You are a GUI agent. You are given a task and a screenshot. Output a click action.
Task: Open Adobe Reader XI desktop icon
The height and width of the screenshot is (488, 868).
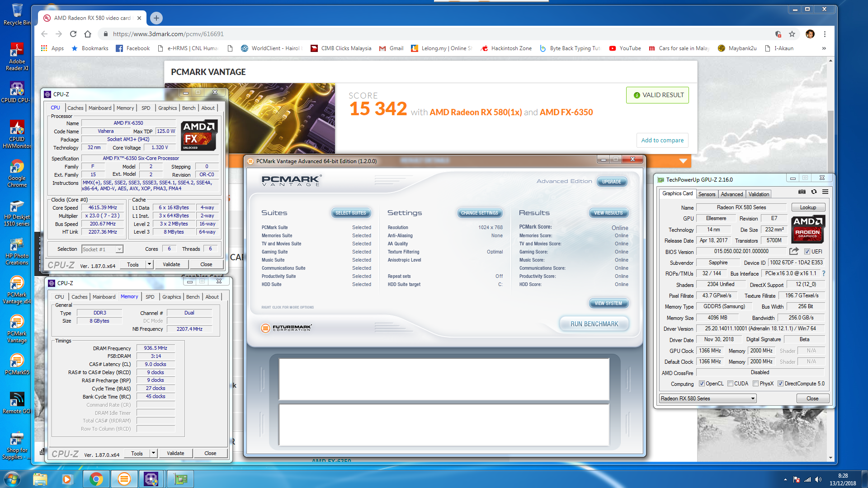click(17, 57)
